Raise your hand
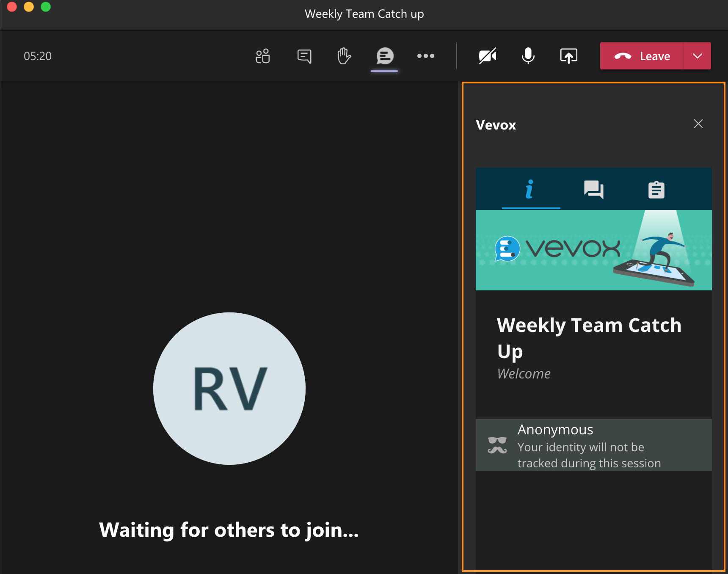 (x=344, y=56)
